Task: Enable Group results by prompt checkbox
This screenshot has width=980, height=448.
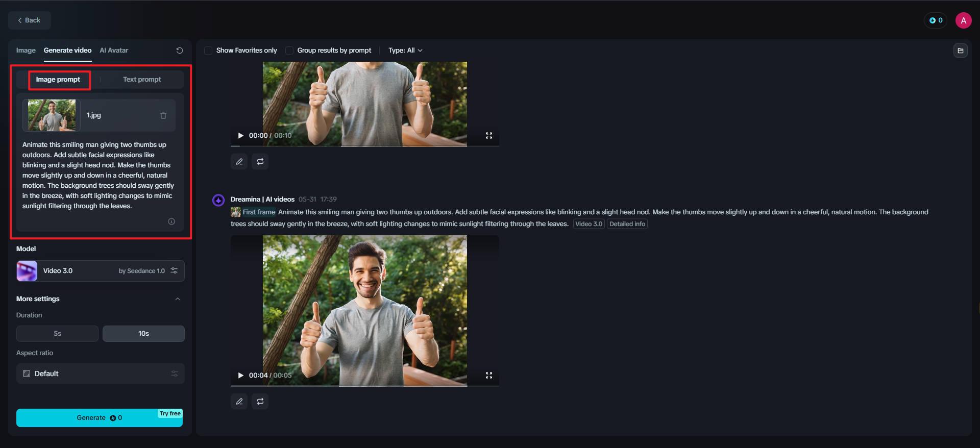Action: pyautogui.click(x=289, y=51)
